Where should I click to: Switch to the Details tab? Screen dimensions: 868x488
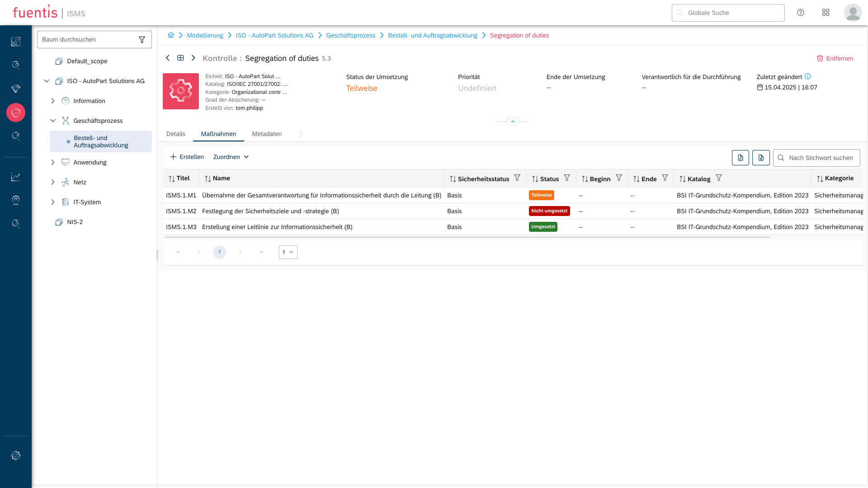(x=175, y=134)
